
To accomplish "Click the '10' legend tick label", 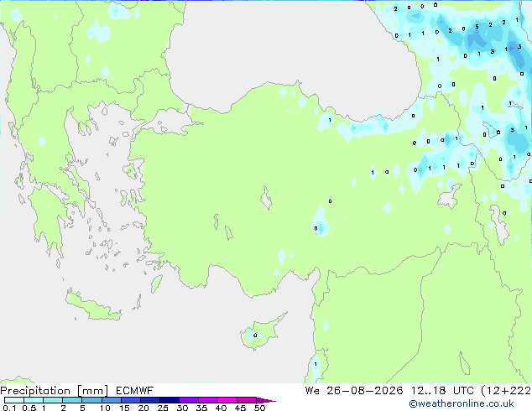I will point(105,408).
